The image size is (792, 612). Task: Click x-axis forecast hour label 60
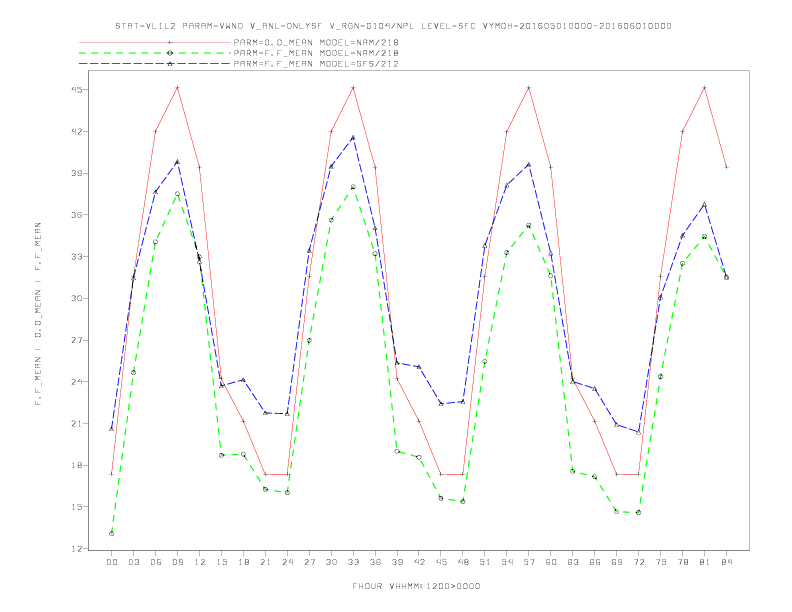(551, 562)
